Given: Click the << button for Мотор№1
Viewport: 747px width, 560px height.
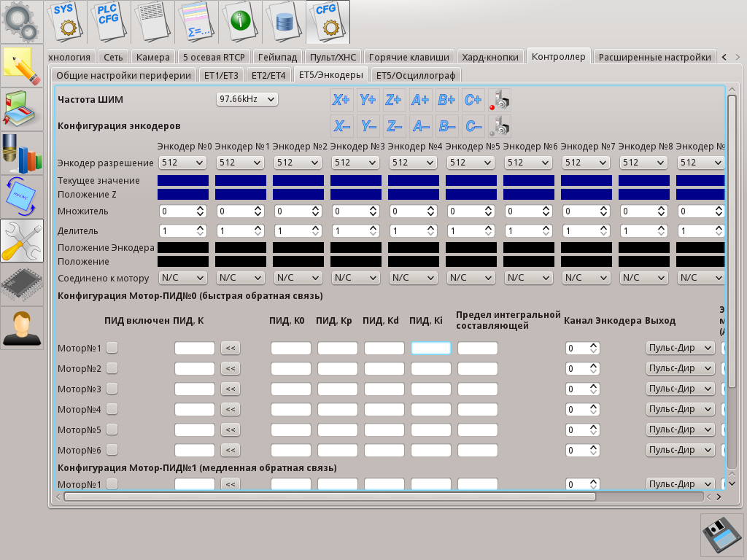Looking at the screenshot, I should 231,349.
